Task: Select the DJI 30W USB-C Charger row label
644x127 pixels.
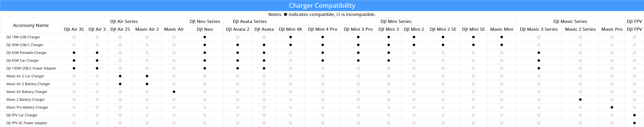Action: [25, 45]
